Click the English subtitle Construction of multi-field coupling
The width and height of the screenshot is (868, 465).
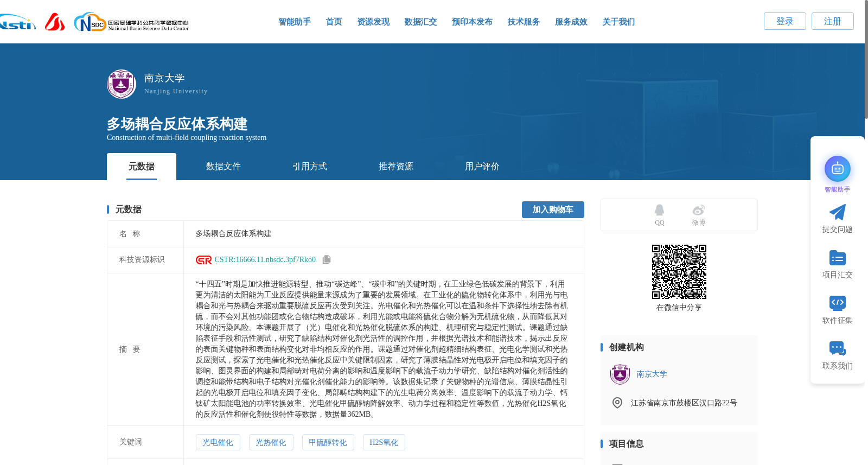pyautogui.click(x=187, y=138)
